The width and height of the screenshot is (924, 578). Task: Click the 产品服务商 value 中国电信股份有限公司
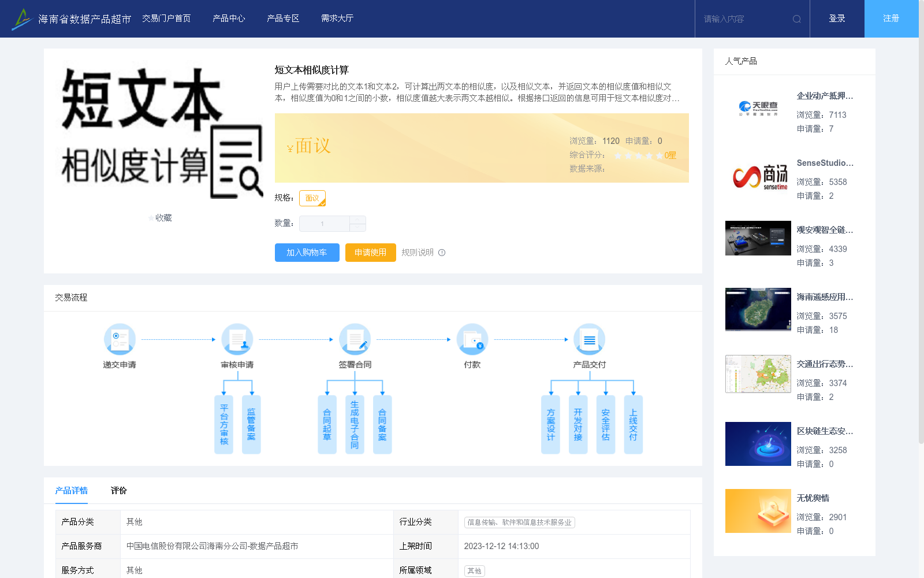pyautogui.click(x=213, y=546)
